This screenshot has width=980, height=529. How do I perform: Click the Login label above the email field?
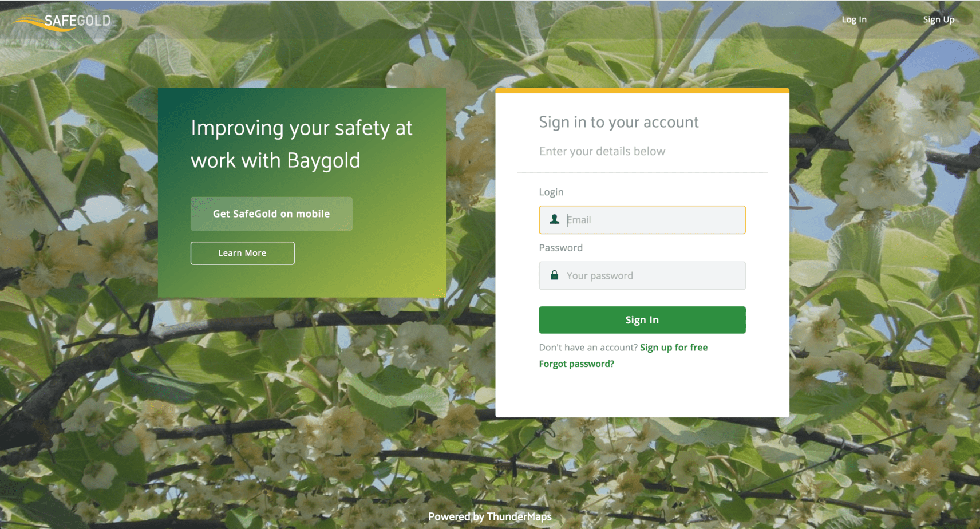pyautogui.click(x=551, y=192)
